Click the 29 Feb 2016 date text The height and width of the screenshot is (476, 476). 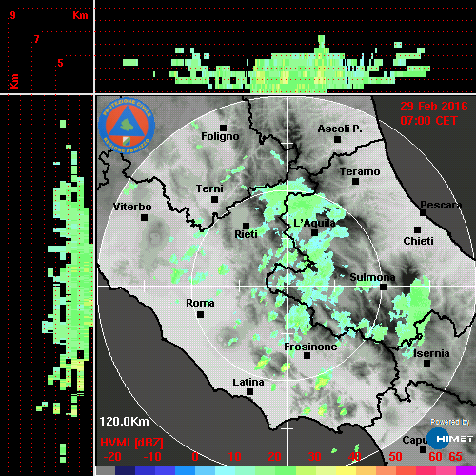click(434, 107)
